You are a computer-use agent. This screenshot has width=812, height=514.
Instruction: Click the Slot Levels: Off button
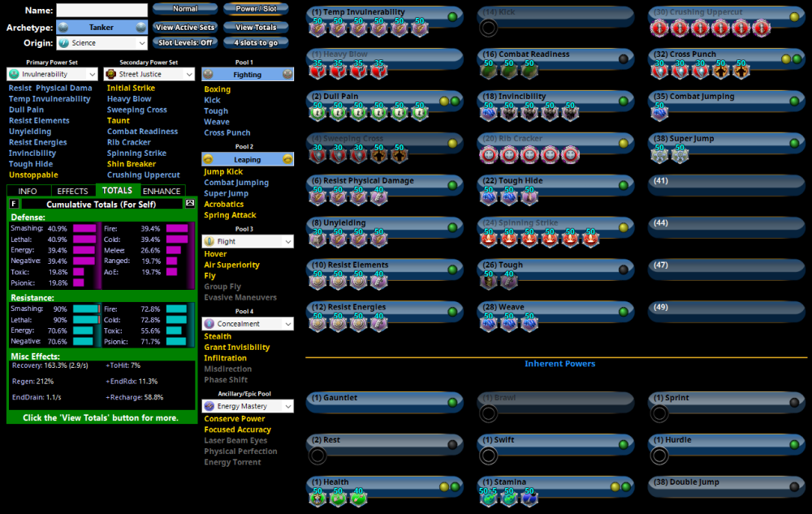pos(185,42)
